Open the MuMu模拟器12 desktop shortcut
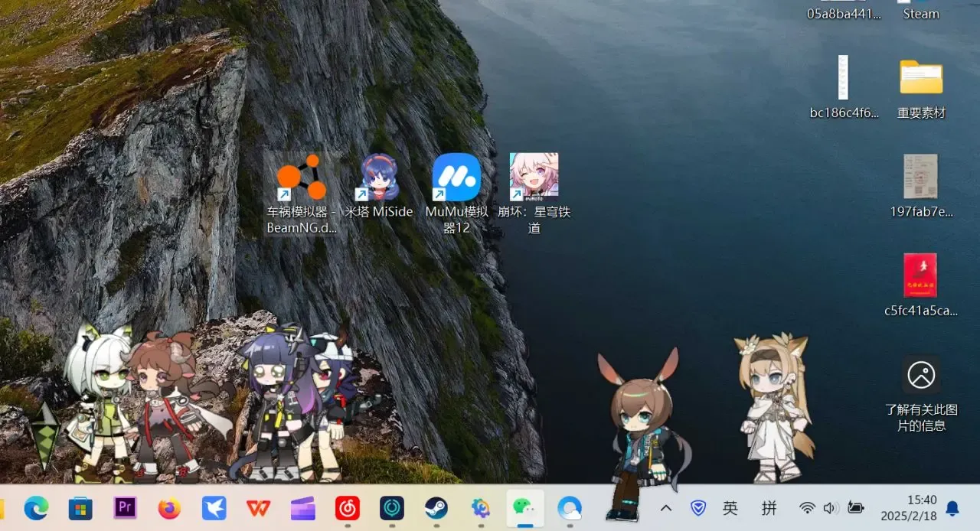The height and width of the screenshot is (531, 980). [x=456, y=194]
